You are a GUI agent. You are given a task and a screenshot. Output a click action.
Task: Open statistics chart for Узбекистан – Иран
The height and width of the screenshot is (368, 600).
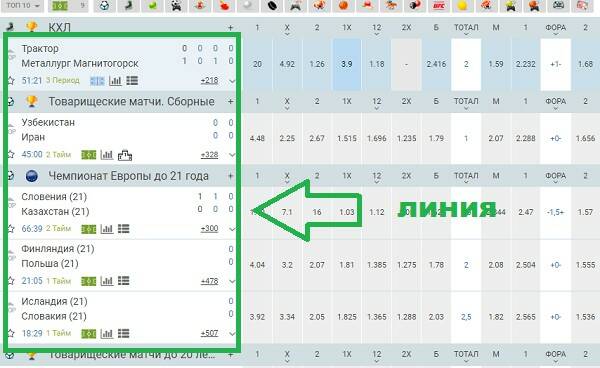click(x=107, y=155)
